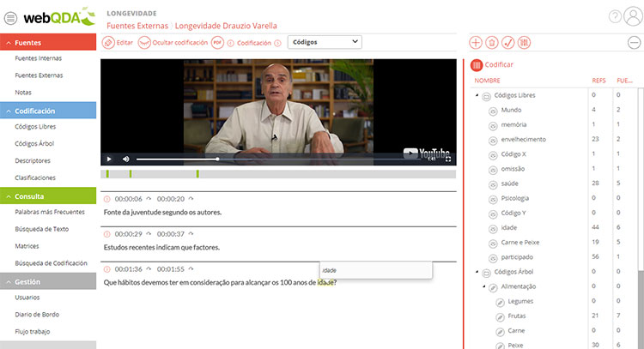Collapse the Codificación section chevron

click(x=9, y=111)
